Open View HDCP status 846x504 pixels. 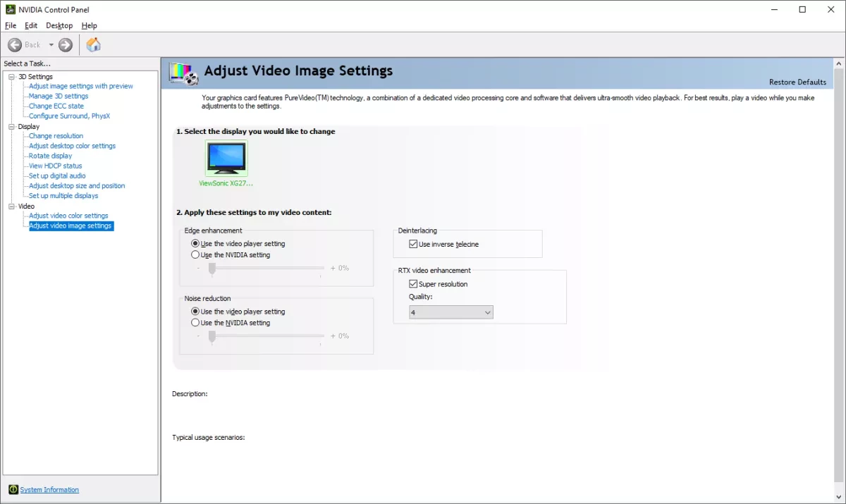pyautogui.click(x=56, y=166)
